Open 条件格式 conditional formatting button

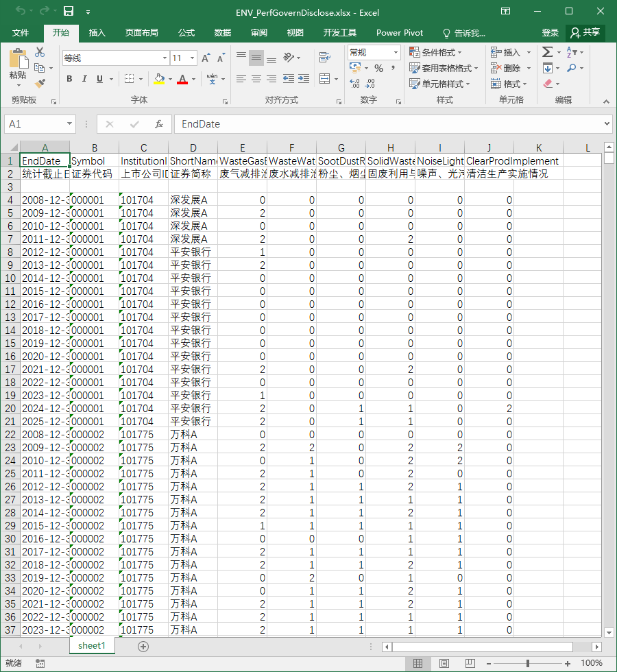coord(436,52)
